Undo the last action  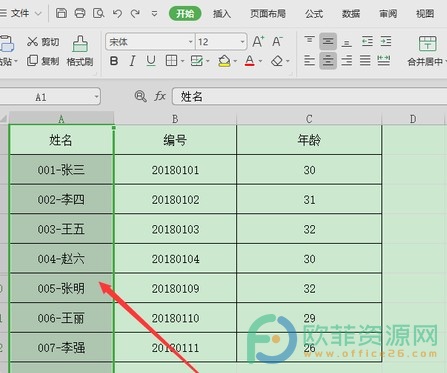point(117,14)
